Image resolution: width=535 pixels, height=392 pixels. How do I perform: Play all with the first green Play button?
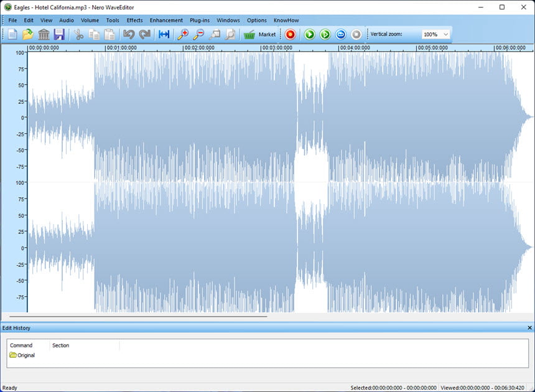309,34
